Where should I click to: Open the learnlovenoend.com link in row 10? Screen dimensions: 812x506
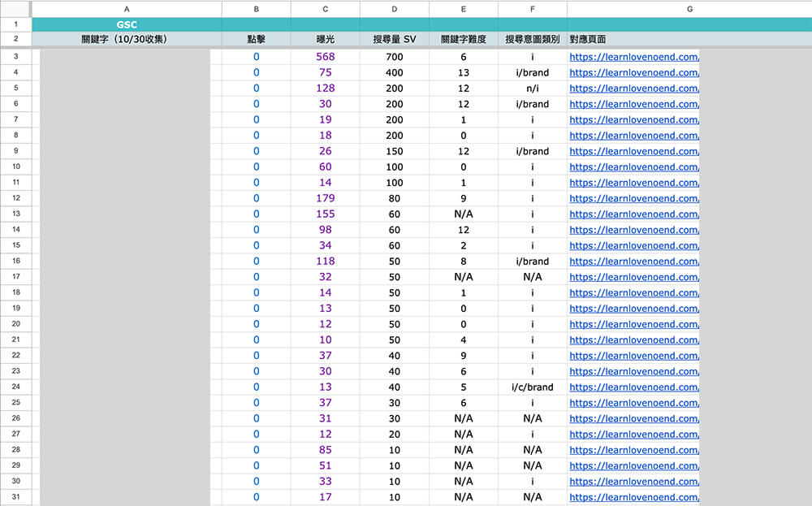coord(634,167)
